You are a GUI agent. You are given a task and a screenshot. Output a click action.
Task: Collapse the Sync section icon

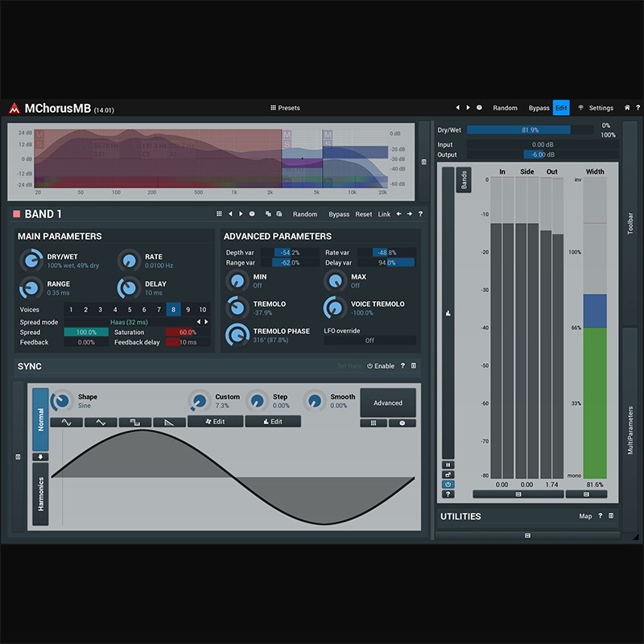[414, 365]
